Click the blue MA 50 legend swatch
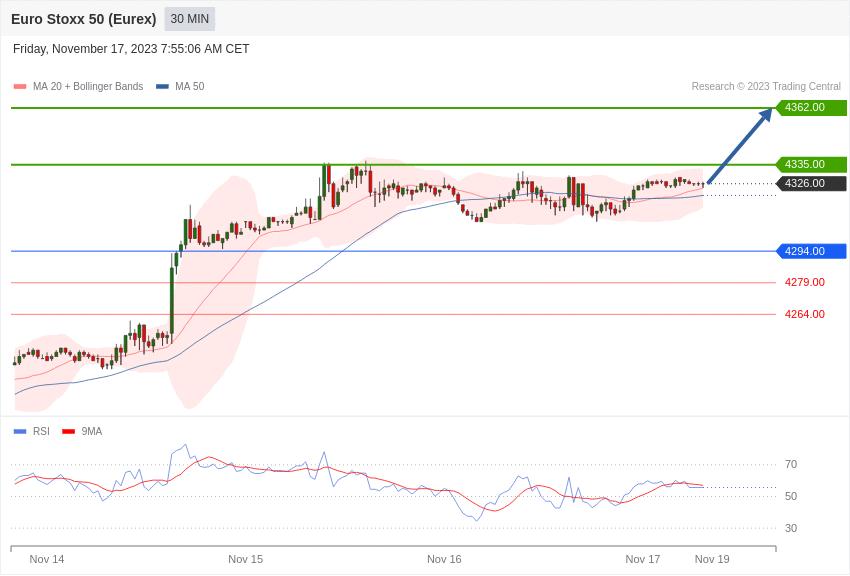Image resolution: width=850 pixels, height=576 pixels. pos(162,86)
